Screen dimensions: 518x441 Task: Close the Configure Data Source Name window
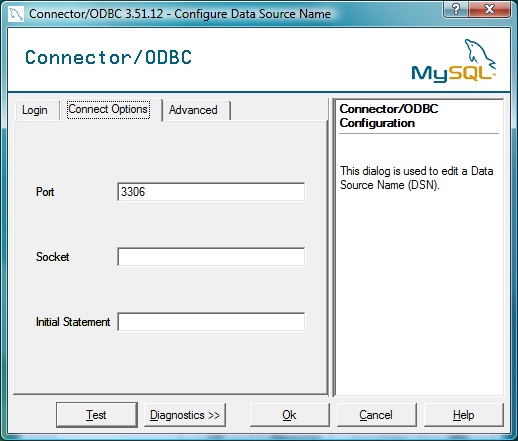click(x=489, y=9)
